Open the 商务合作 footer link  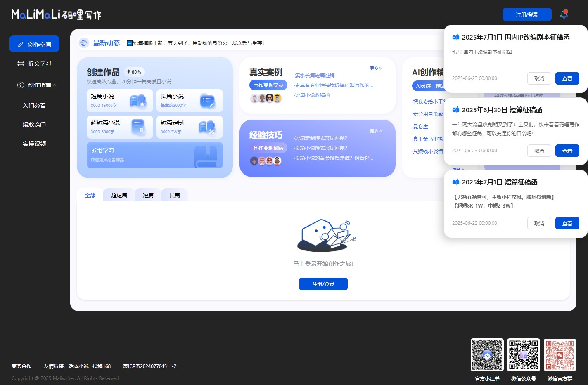tap(21, 366)
